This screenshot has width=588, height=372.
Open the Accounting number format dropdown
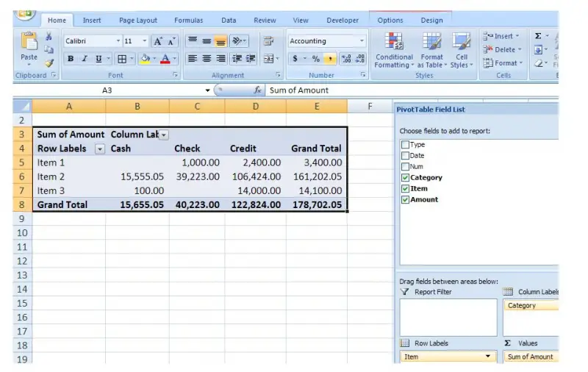pos(362,41)
